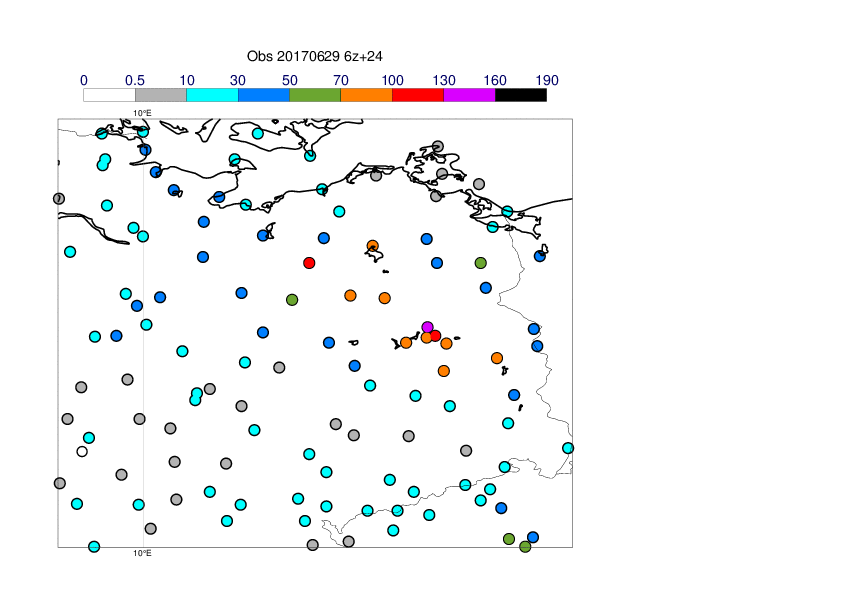Select the single magenta observation dot

point(427,327)
